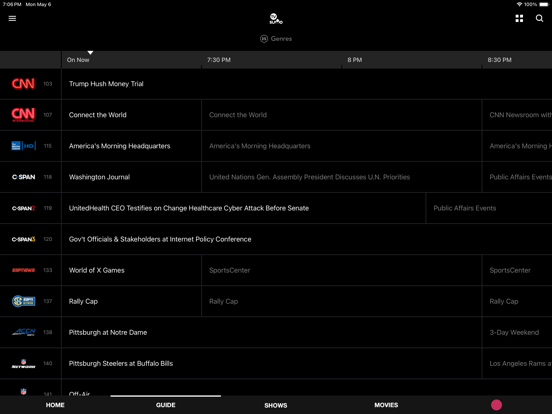Open UnitedHealth CEO Testifies program
552x414 pixels.
pyautogui.click(x=244, y=208)
